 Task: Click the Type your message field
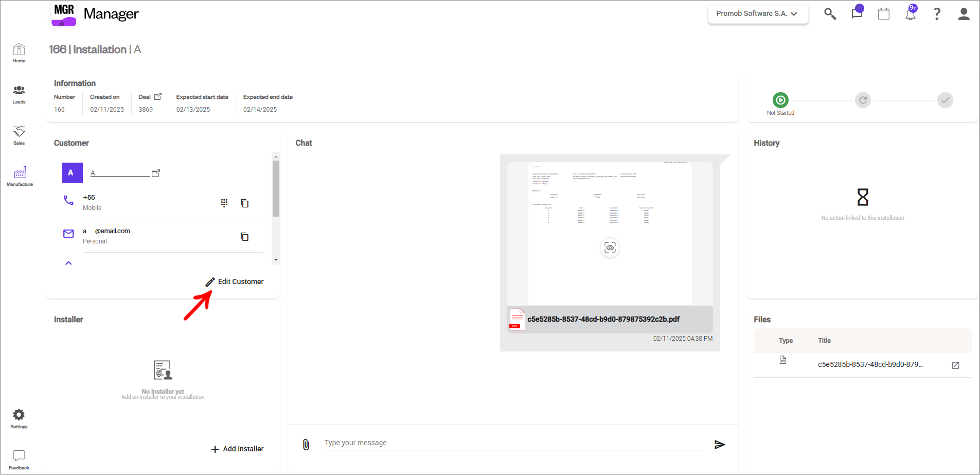512,443
